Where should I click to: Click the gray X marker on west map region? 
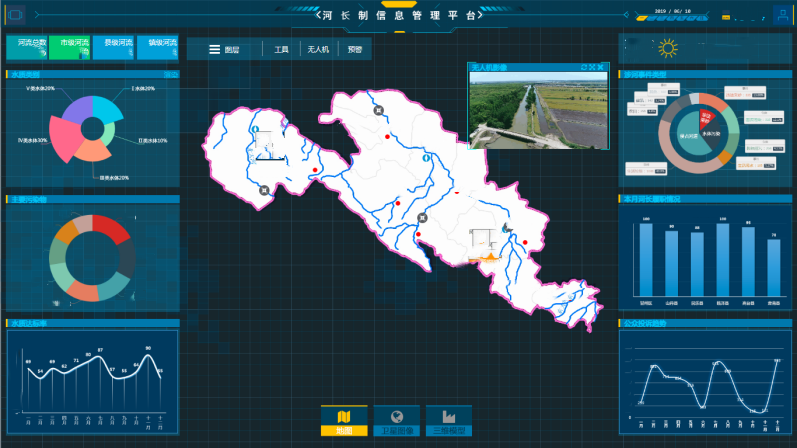264,189
